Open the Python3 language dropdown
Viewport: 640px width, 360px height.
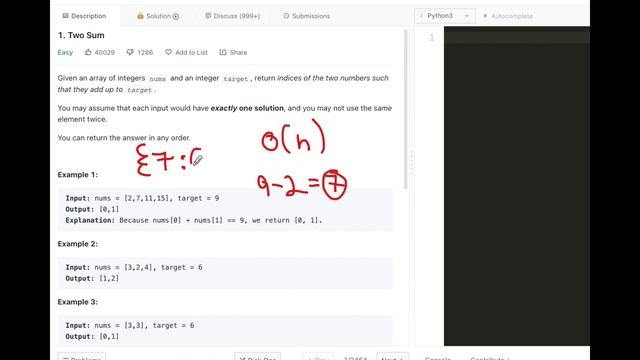coord(444,16)
